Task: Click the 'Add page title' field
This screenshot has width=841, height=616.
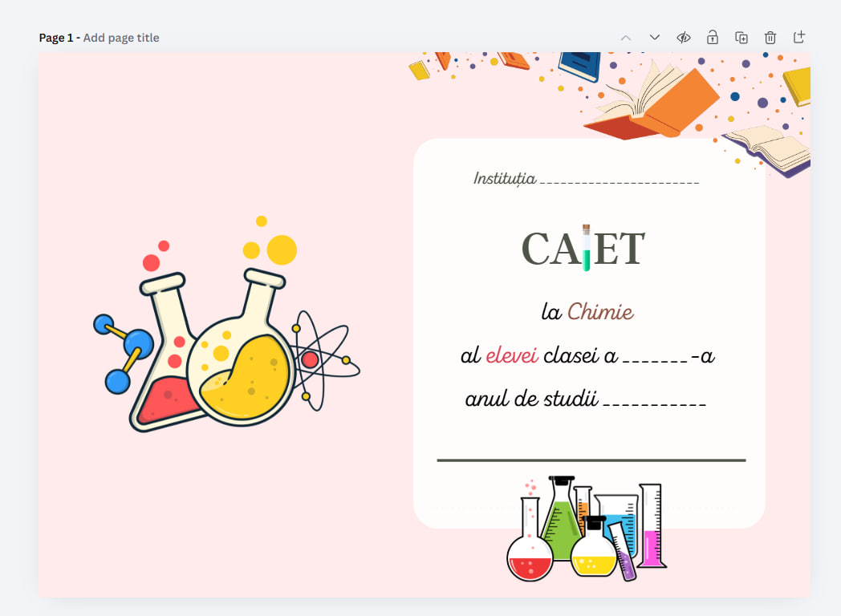Action: tap(121, 38)
